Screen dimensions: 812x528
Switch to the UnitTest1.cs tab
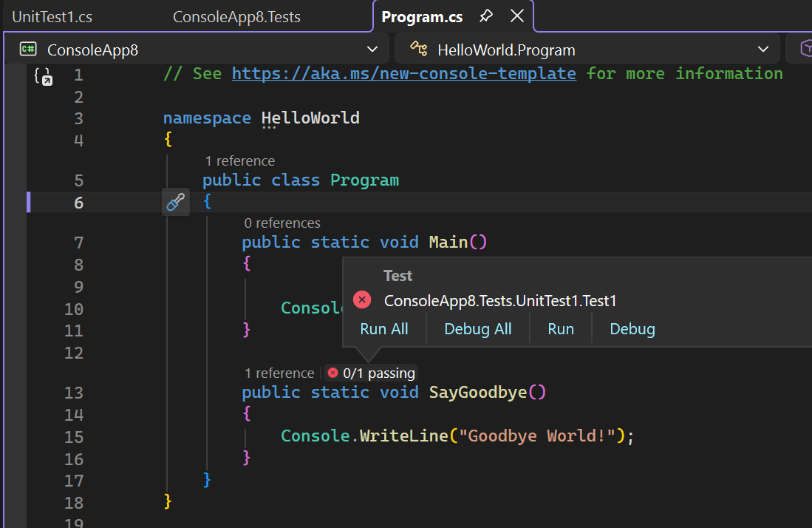[52, 16]
